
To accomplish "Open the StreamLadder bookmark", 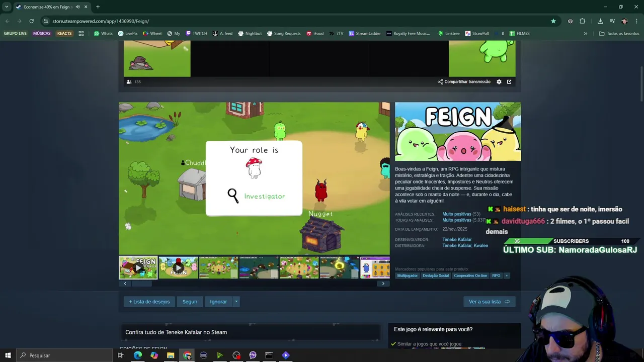I will (365, 34).
